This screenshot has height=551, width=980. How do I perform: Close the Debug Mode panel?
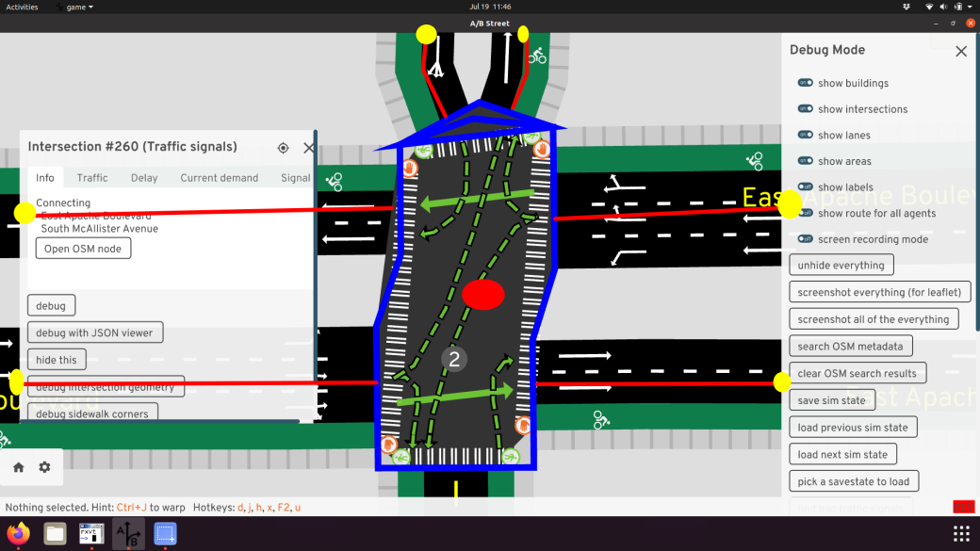pyautogui.click(x=960, y=51)
